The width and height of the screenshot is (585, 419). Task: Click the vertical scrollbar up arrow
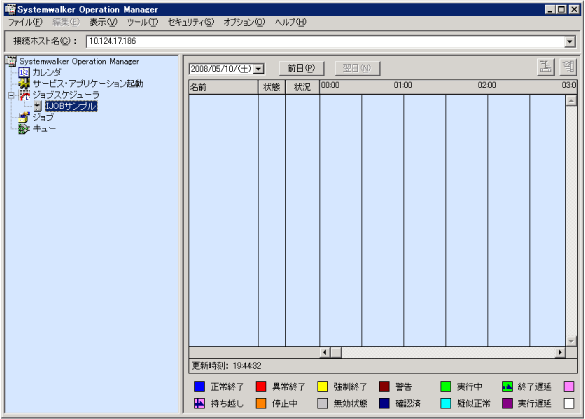click(x=571, y=100)
